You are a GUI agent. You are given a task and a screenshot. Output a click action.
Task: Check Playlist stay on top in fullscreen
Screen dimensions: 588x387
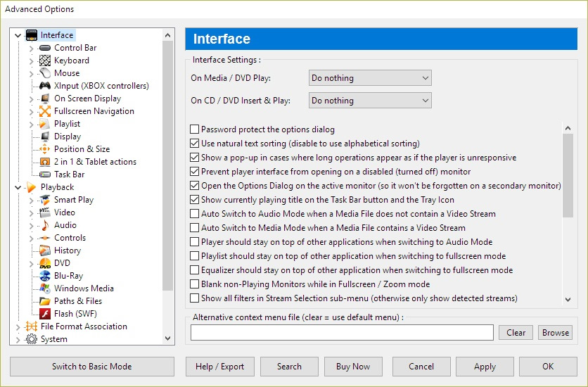point(194,255)
